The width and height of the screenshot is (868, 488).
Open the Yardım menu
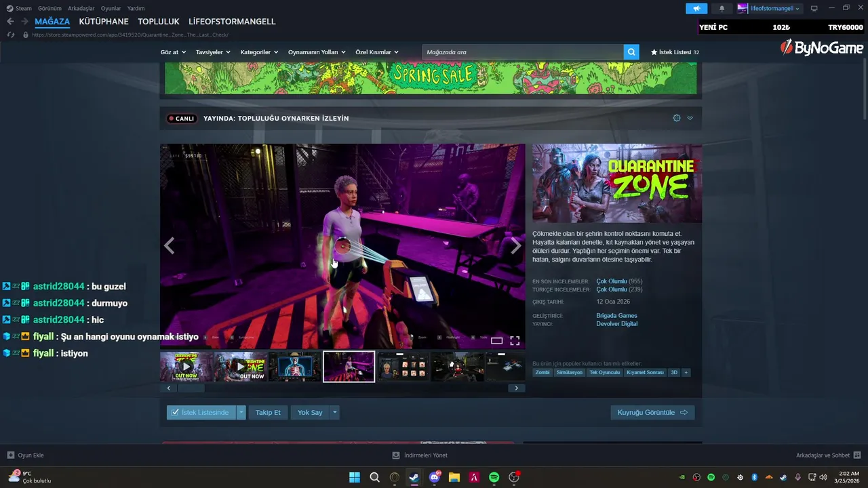pos(136,8)
